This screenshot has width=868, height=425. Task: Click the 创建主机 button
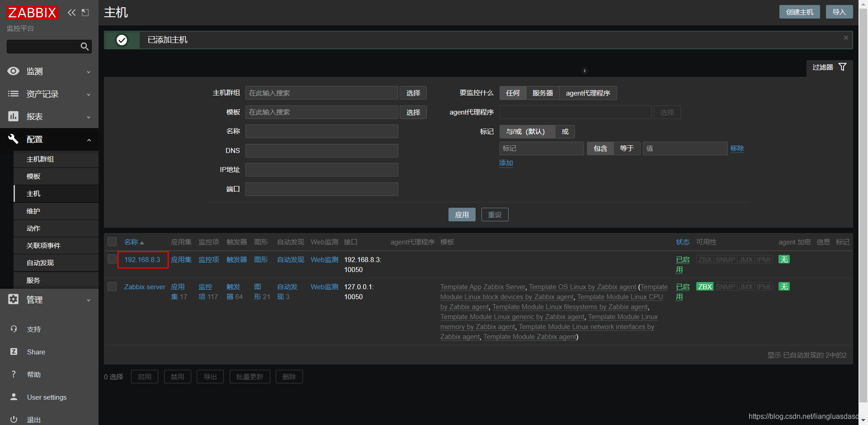click(x=800, y=12)
